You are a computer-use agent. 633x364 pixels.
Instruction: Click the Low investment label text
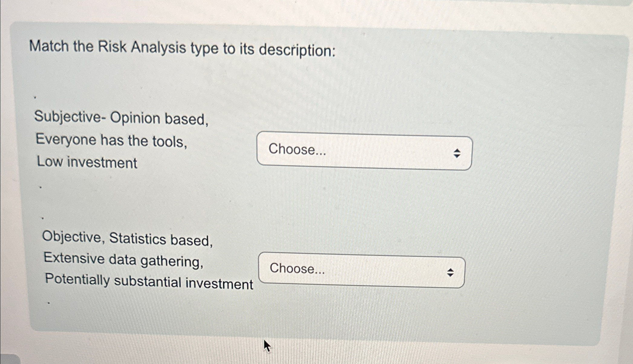coord(87,162)
